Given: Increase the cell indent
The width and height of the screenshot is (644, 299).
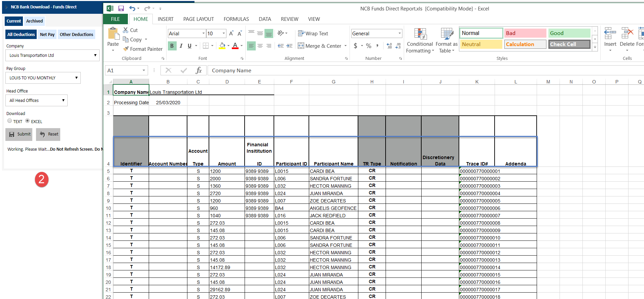Looking at the screenshot, I should (x=289, y=46).
